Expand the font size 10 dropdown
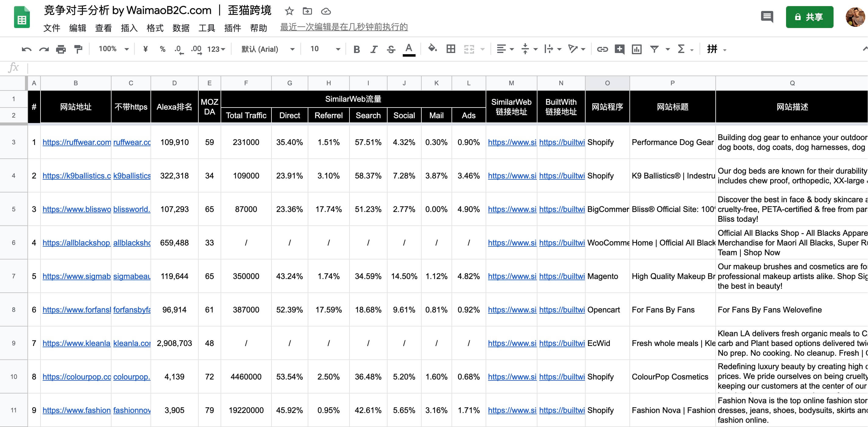The width and height of the screenshot is (868, 427). coord(325,49)
